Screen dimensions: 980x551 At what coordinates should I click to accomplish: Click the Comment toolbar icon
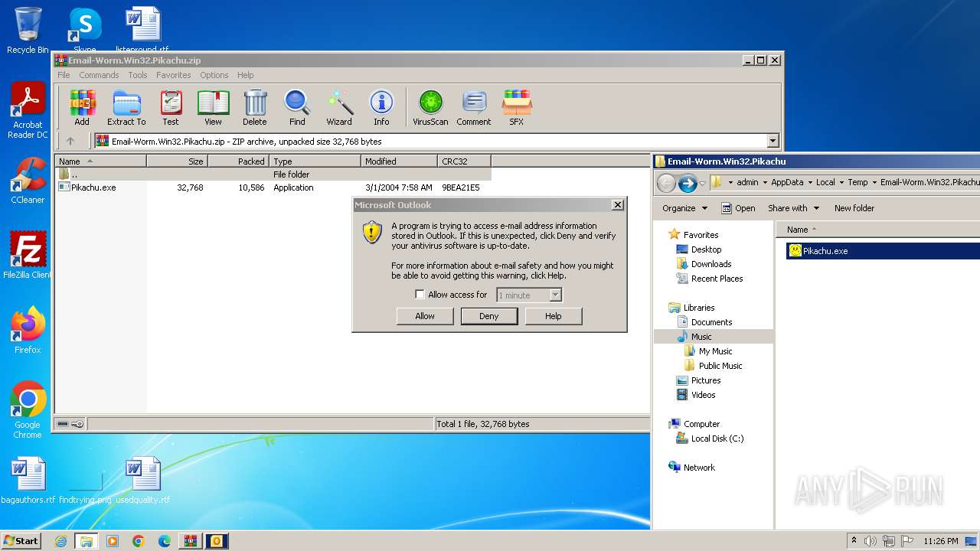474,108
